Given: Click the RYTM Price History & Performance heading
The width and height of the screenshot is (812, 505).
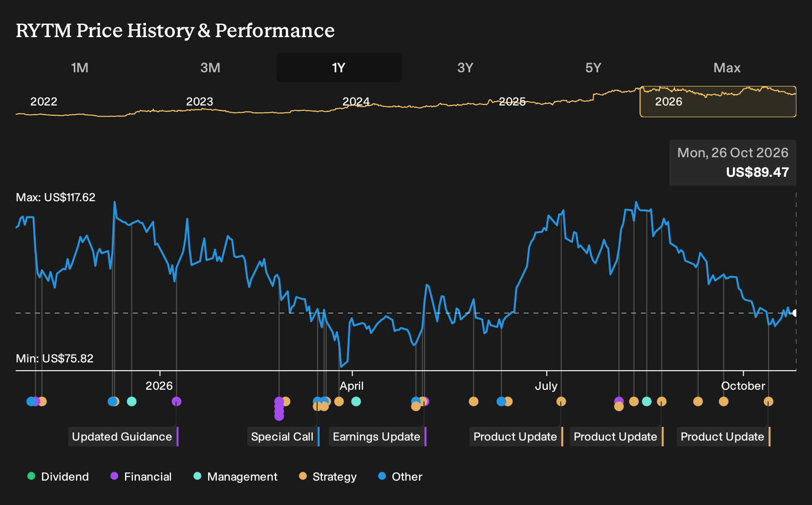Looking at the screenshot, I should 175,30.
